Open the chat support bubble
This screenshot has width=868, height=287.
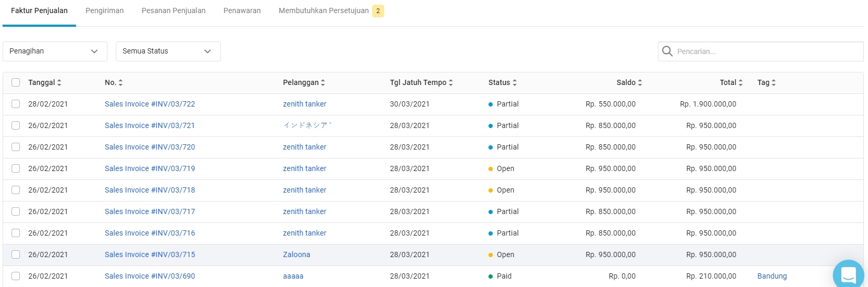pyautogui.click(x=848, y=275)
